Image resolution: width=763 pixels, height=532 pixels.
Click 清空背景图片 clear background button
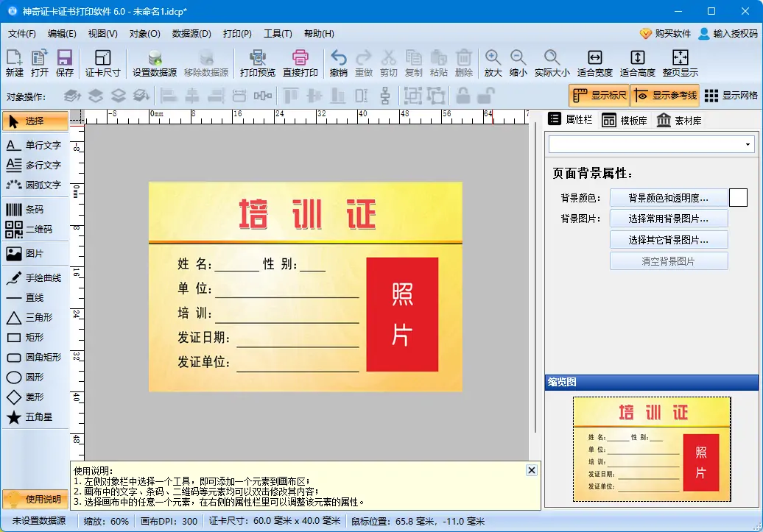pos(669,260)
